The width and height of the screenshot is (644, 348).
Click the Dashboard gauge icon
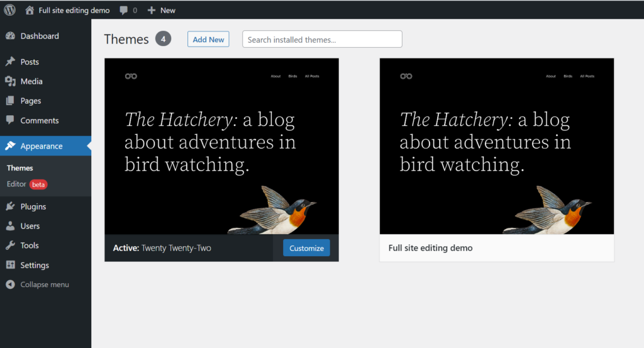[x=10, y=36]
